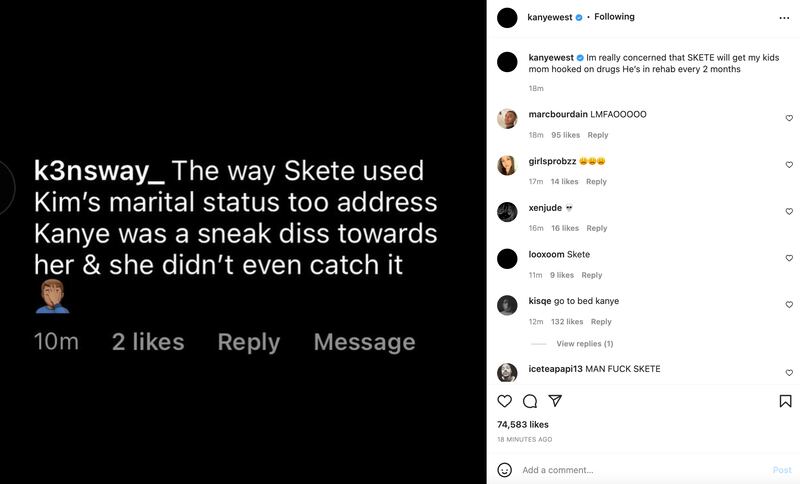Reply to kisqe's go to bed kanye

click(x=601, y=322)
